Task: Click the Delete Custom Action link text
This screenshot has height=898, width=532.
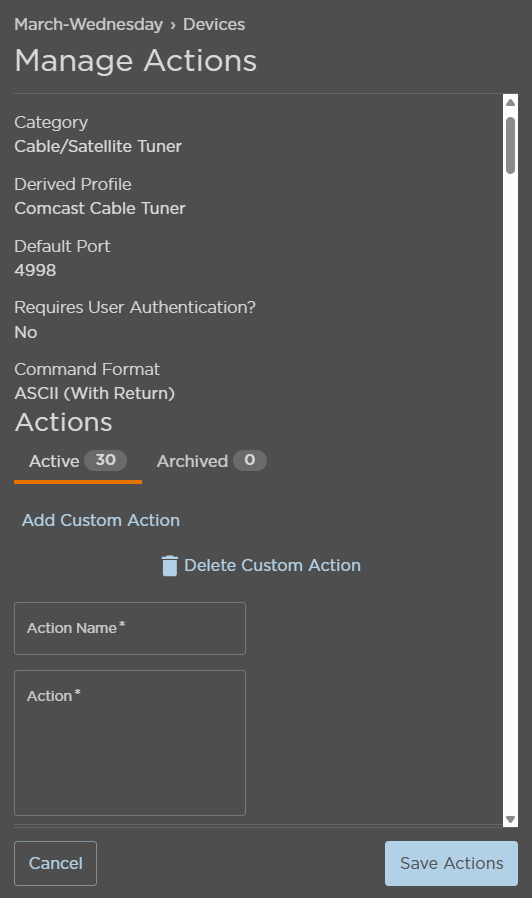Action: [273, 565]
